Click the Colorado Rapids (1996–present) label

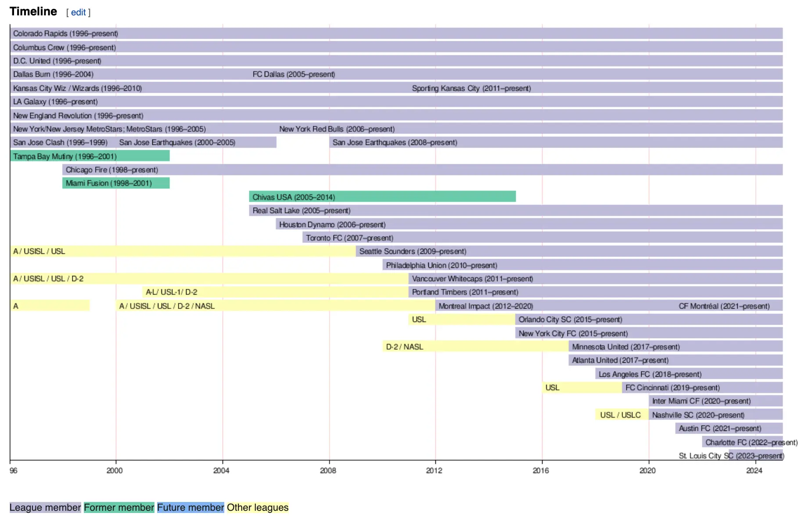65,33
